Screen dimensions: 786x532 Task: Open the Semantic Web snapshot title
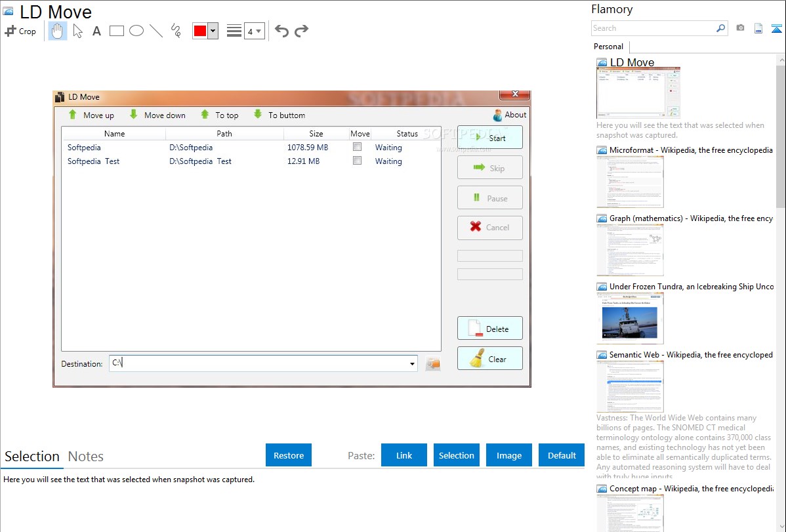point(691,355)
